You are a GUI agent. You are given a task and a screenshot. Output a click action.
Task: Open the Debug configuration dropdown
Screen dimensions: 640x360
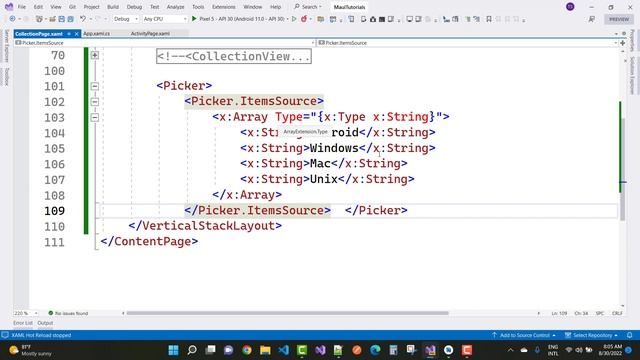126,19
